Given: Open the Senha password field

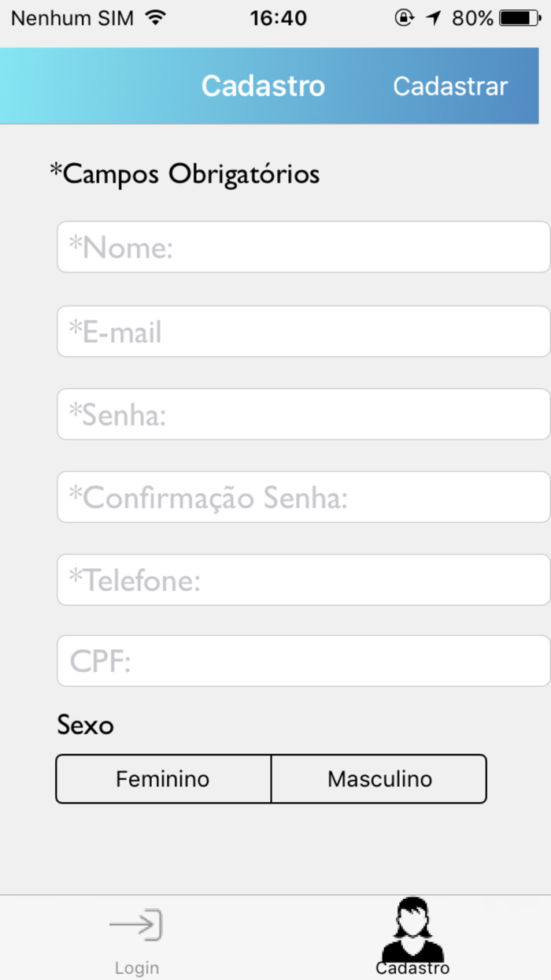Looking at the screenshot, I should pos(303,414).
